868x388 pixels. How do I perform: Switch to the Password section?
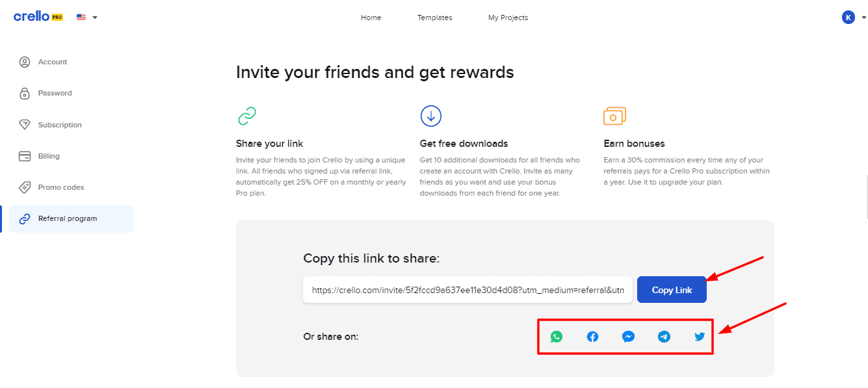[55, 94]
